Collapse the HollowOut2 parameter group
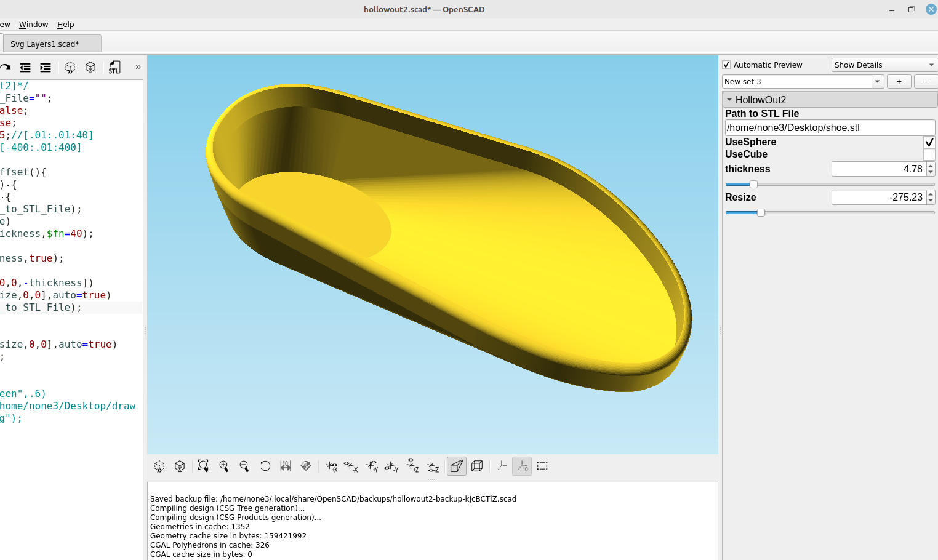The image size is (938, 560). [x=729, y=100]
